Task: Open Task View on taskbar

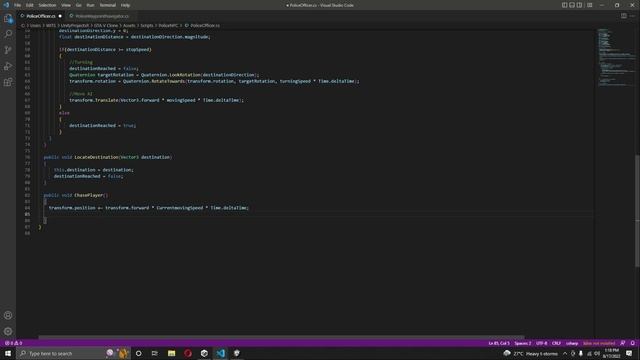Action: 155,353
